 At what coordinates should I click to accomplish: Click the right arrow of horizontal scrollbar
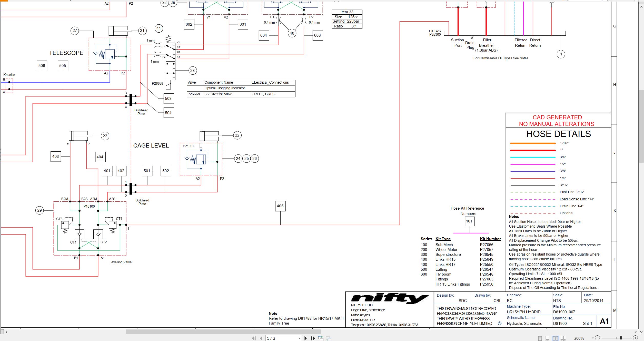click(636, 332)
